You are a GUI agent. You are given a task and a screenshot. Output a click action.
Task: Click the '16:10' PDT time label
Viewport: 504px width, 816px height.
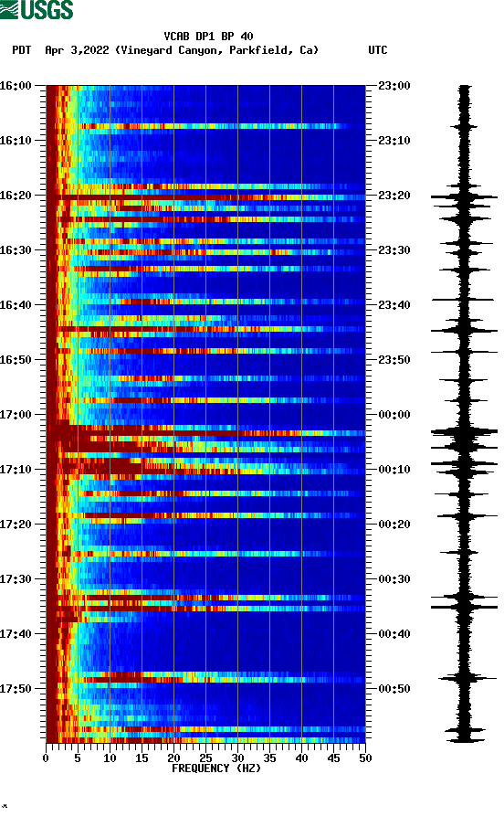[x=16, y=141]
